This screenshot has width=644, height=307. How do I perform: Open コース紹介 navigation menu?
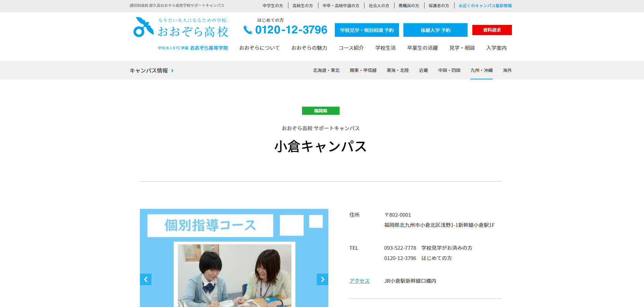pyautogui.click(x=351, y=48)
